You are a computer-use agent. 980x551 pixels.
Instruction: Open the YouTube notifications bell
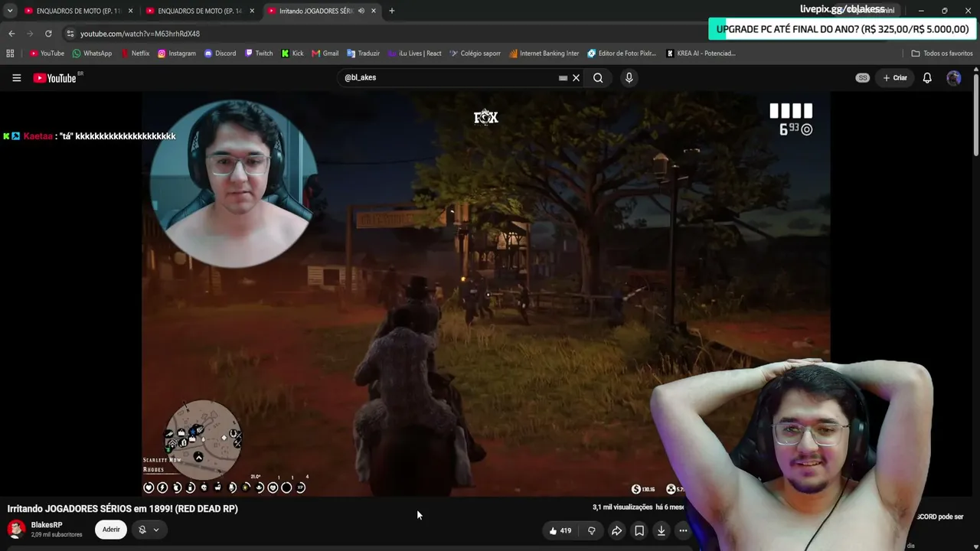[x=927, y=77]
